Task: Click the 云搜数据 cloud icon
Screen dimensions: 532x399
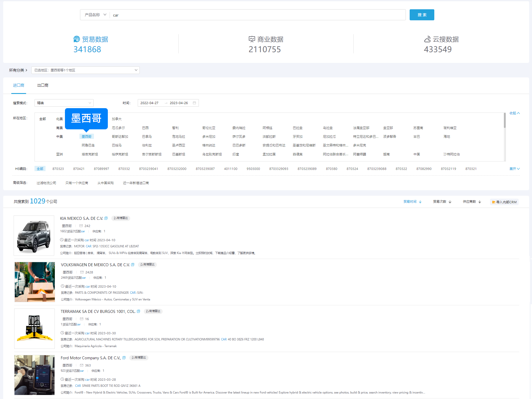Action: click(x=427, y=39)
